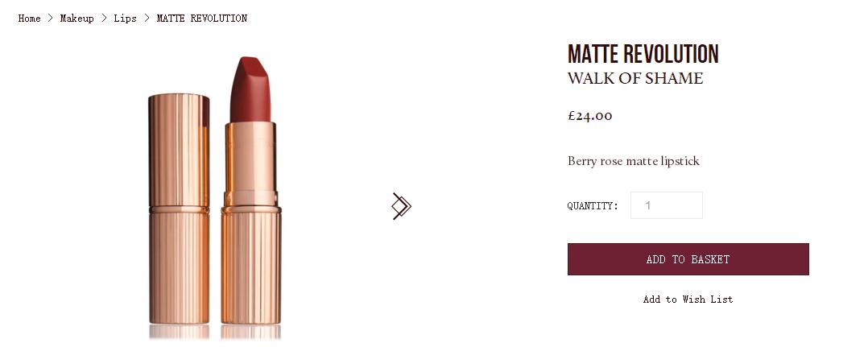Select the WALK OF SHAME shade name
The height and width of the screenshot is (347, 868).
pos(635,79)
